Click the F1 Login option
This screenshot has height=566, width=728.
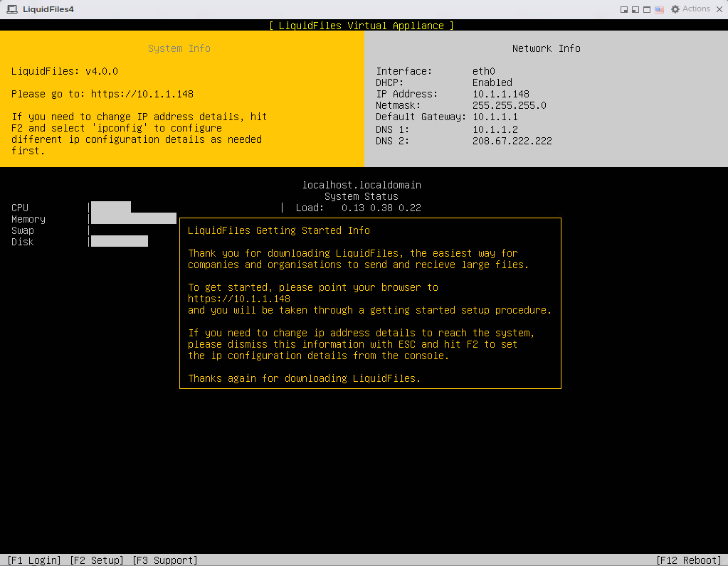pyautogui.click(x=34, y=560)
